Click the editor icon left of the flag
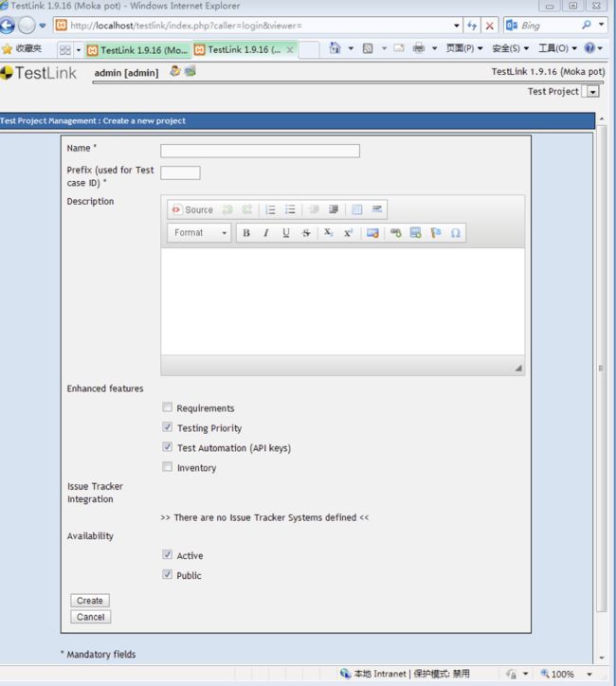Viewport: 616px width, 686px height. click(416, 233)
